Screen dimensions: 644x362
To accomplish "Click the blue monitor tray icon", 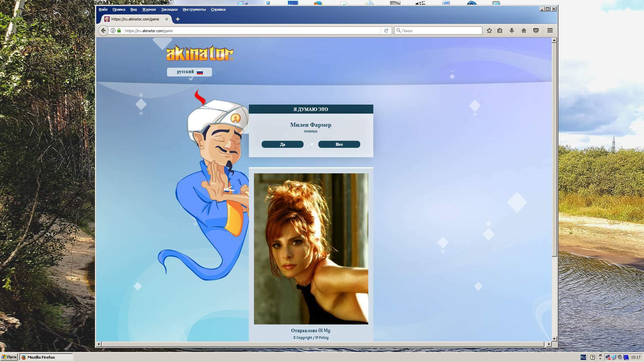I will tap(626, 357).
